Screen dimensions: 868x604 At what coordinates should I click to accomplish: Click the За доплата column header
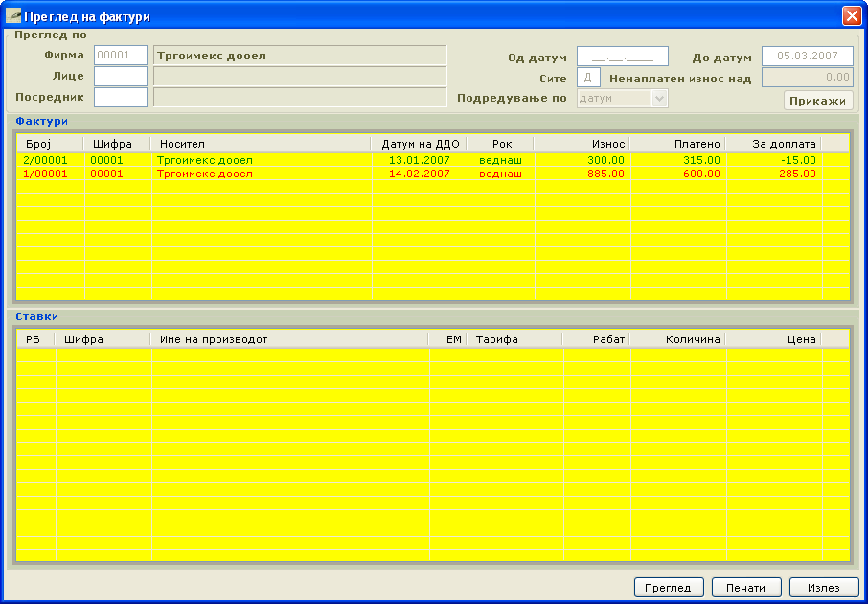[773, 144]
